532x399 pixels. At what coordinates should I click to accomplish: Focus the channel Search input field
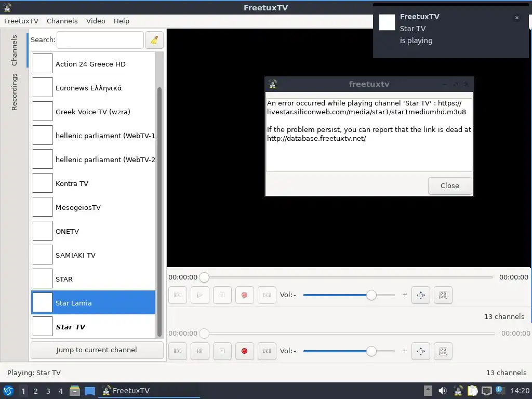pyautogui.click(x=100, y=40)
